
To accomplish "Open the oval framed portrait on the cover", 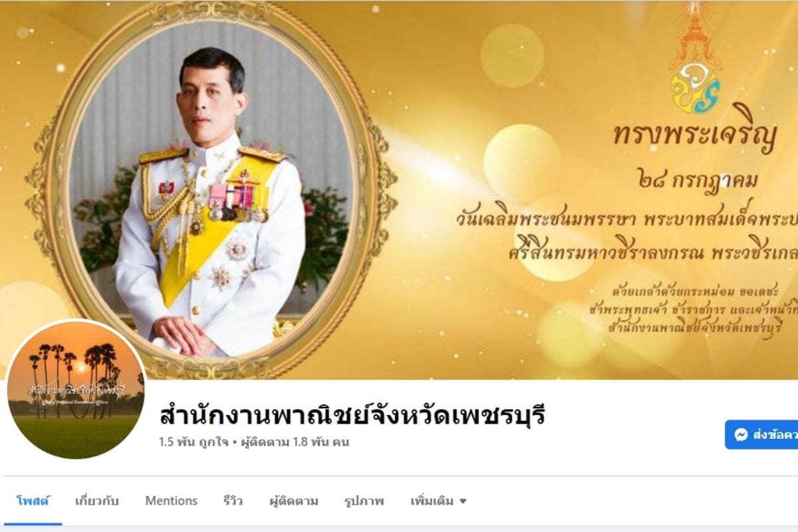I will pyautogui.click(x=211, y=188).
